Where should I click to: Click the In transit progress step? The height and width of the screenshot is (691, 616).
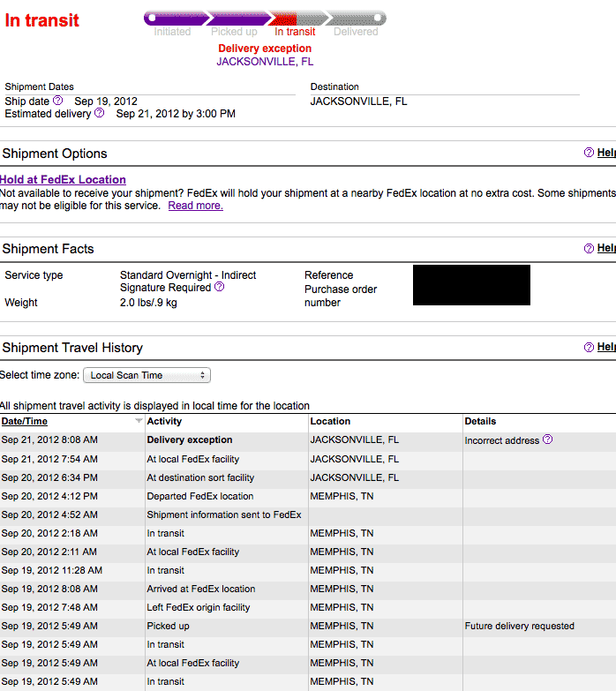(295, 32)
